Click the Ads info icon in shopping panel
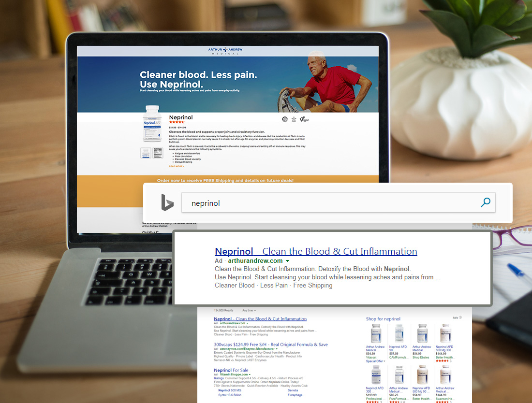The height and width of the screenshot is (403, 532). 460,317
